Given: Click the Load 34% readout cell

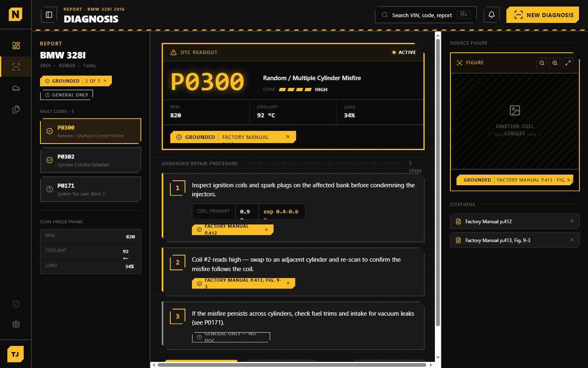Looking at the screenshot, I should pos(380,112).
